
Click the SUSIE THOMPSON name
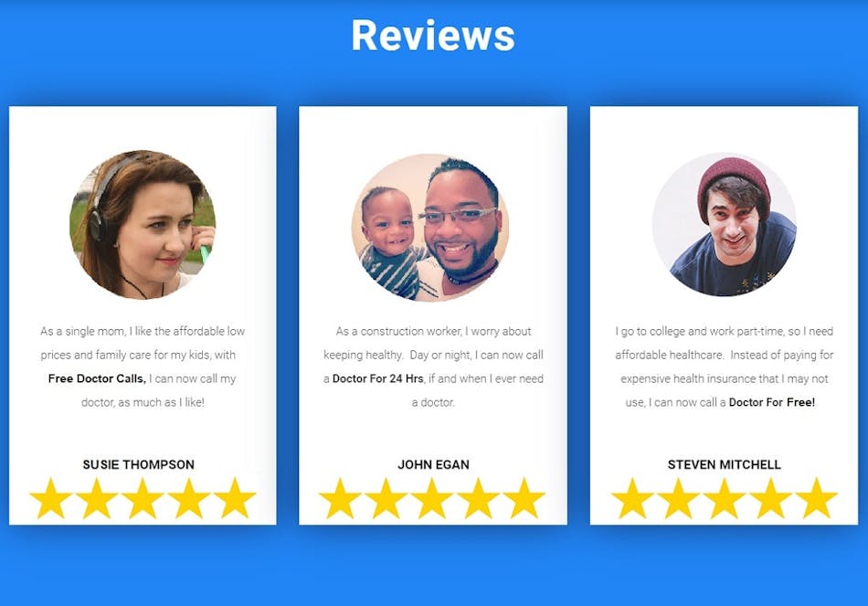138,464
